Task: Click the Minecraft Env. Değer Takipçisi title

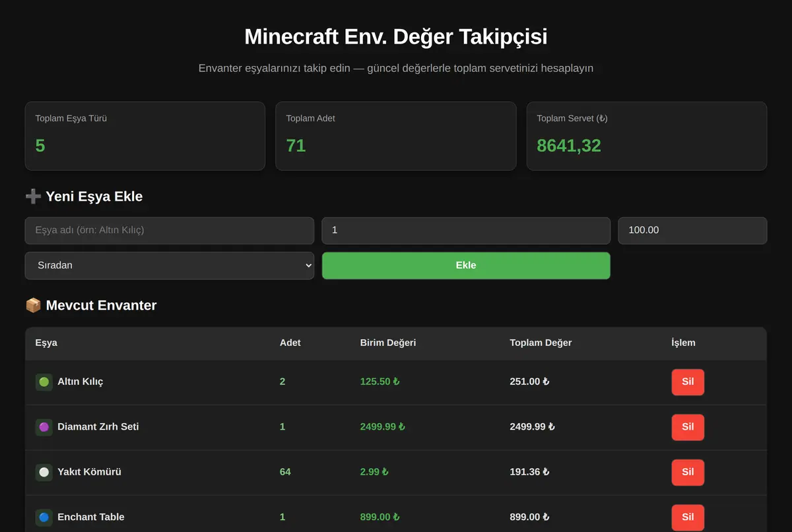Action: click(396, 36)
